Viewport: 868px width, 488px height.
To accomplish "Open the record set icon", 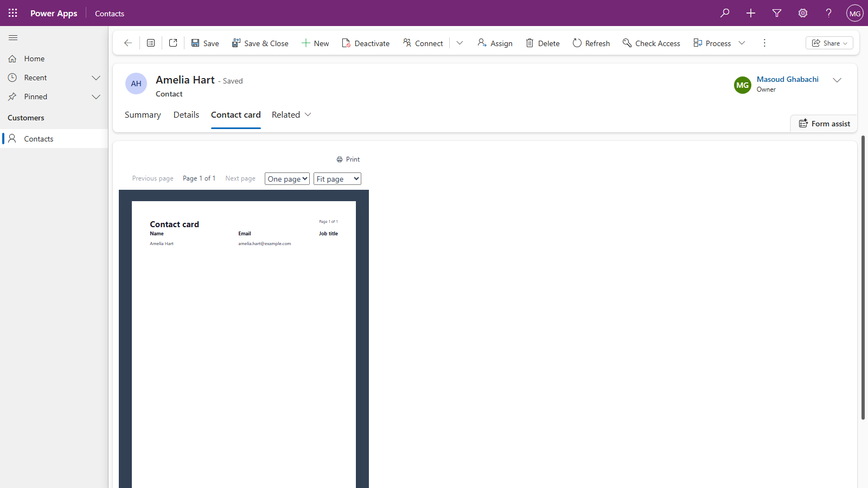I will tap(151, 43).
